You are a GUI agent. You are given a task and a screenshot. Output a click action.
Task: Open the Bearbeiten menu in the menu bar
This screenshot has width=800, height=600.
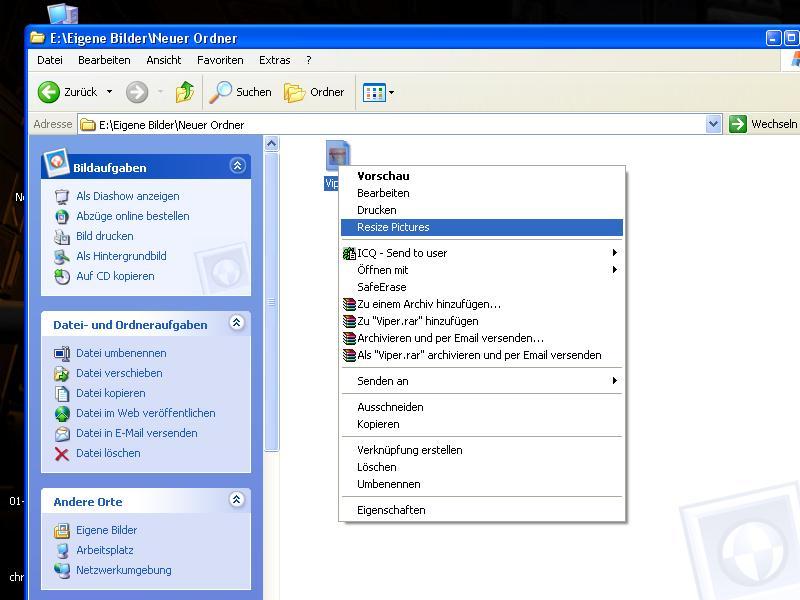click(104, 60)
